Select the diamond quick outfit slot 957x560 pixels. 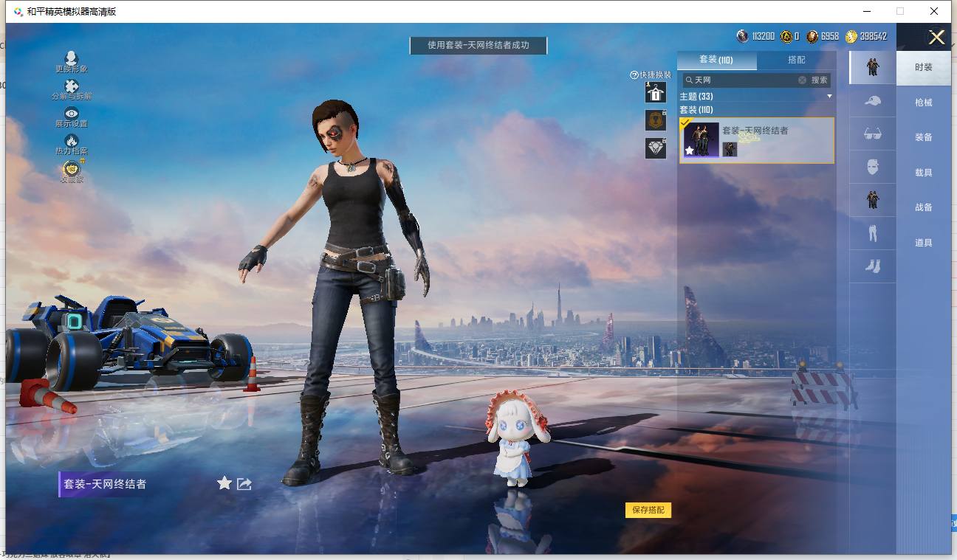656,148
